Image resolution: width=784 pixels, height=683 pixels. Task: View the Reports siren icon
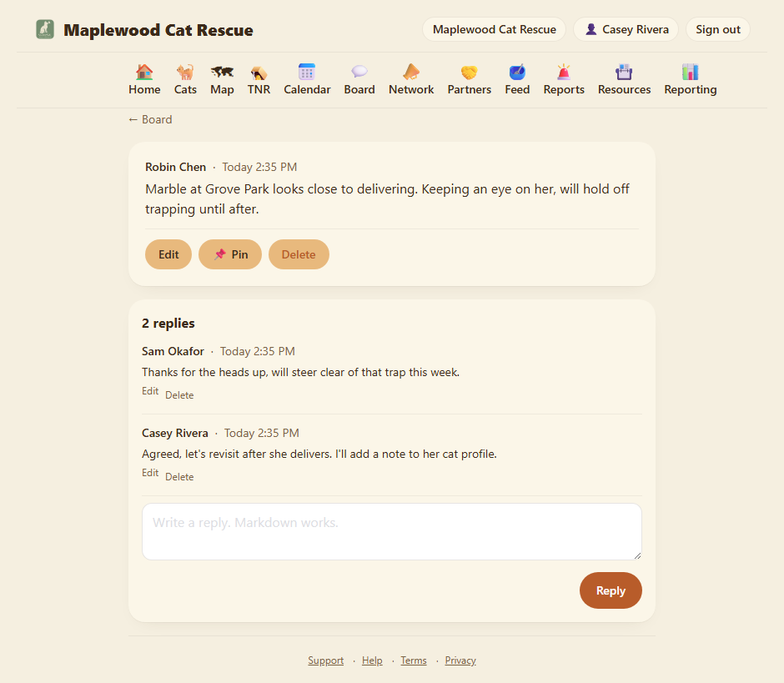(564, 72)
